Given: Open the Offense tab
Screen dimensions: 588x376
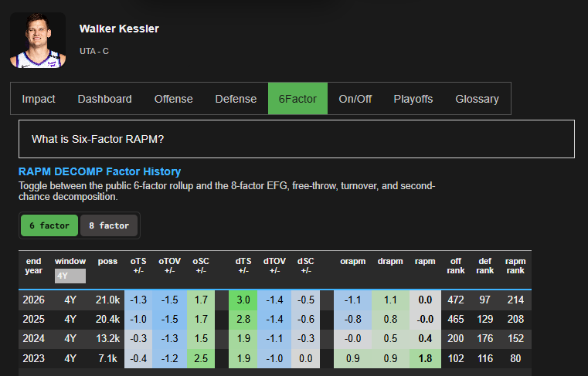Looking at the screenshot, I should 173,99.
